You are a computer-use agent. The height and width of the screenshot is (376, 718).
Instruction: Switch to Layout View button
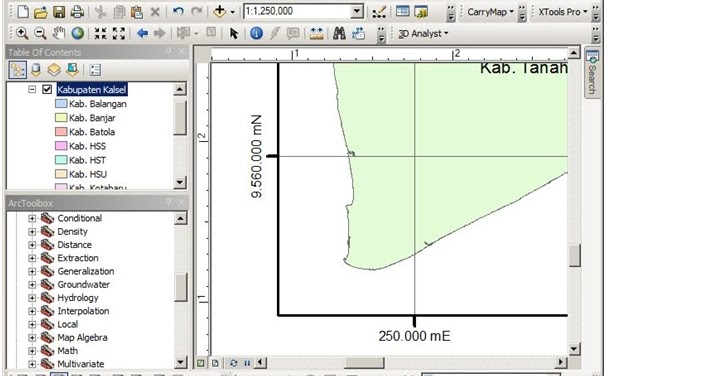point(215,363)
